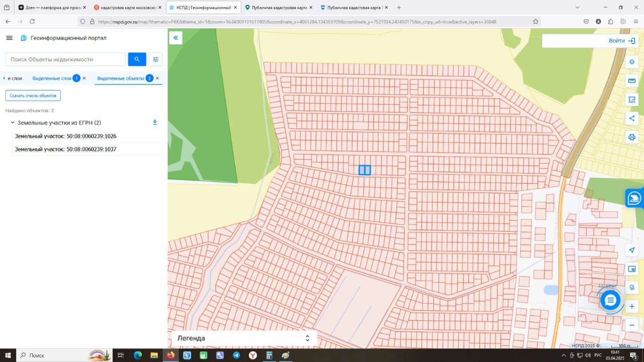Open the search filter settings icon
This screenshot has width=644, height=362.
tap(155, 59)
